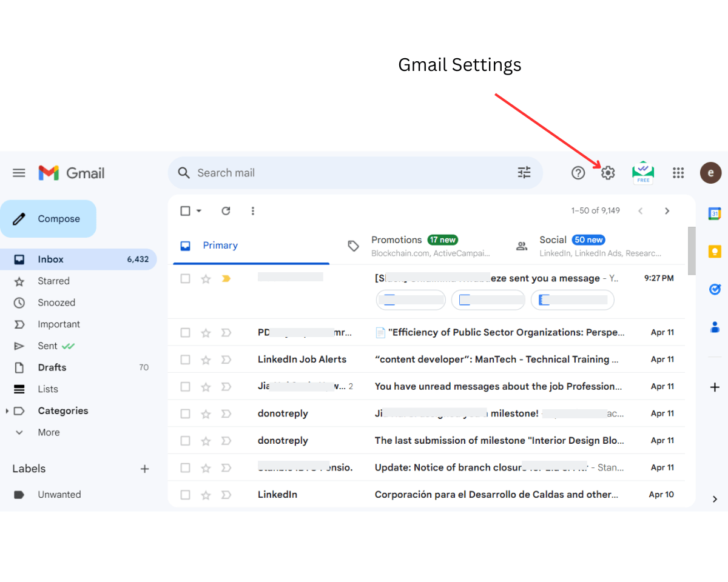Open Contacts side panel
The height and width of the screenshot is (582, 728).
coord(715,327)
